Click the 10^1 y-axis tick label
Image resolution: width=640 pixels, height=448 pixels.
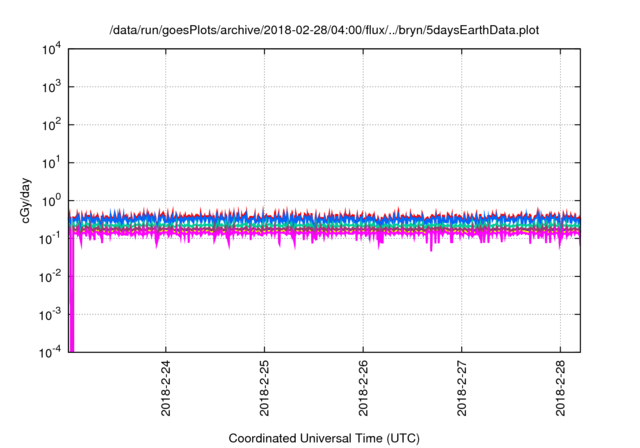(x=51, y=163)
